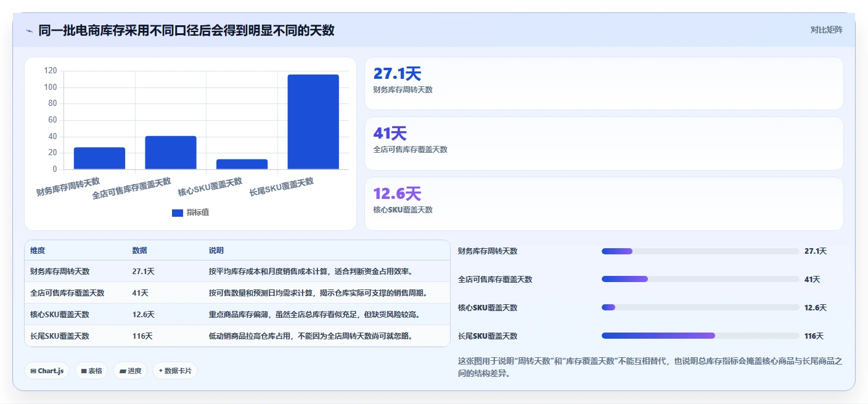Screen dimensions: 868x404
Task: Click the page title 同一批电商库存采用不同口径
Action: pos(186,30)
